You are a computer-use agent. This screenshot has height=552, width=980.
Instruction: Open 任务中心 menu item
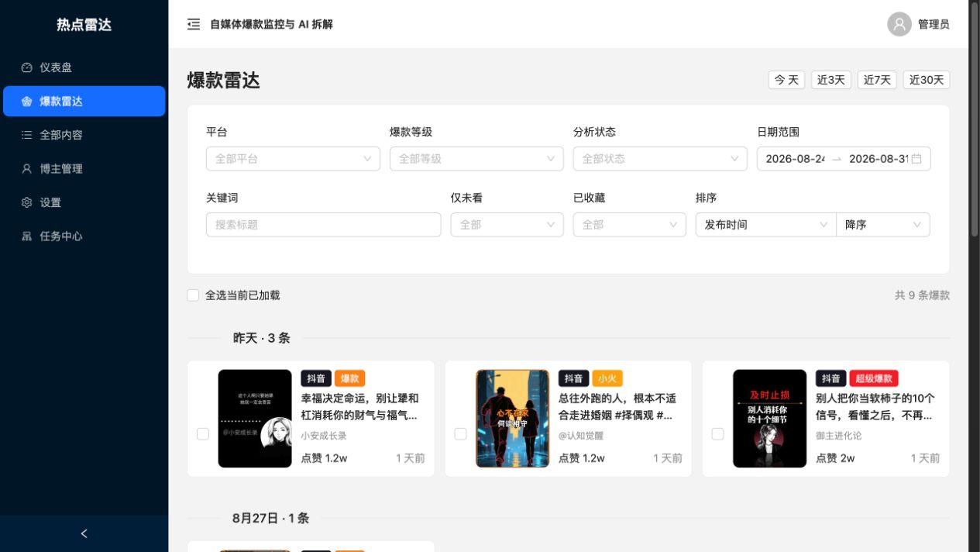84,236
